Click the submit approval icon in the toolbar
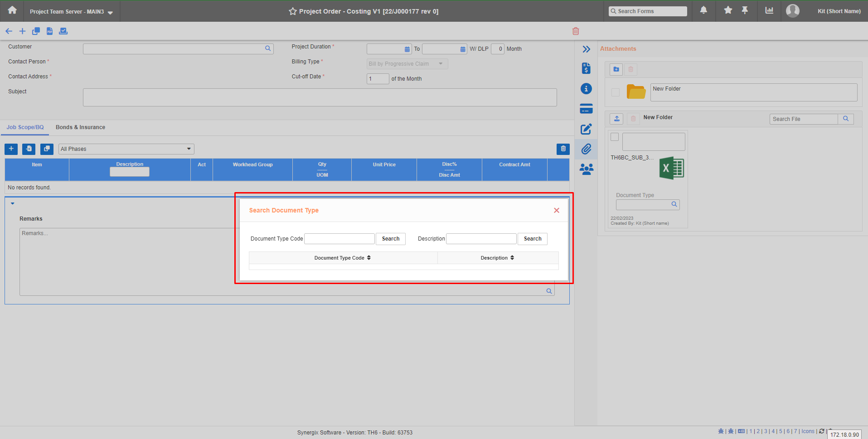Viewport: 868px width, 439px height. tap(63, 31)
